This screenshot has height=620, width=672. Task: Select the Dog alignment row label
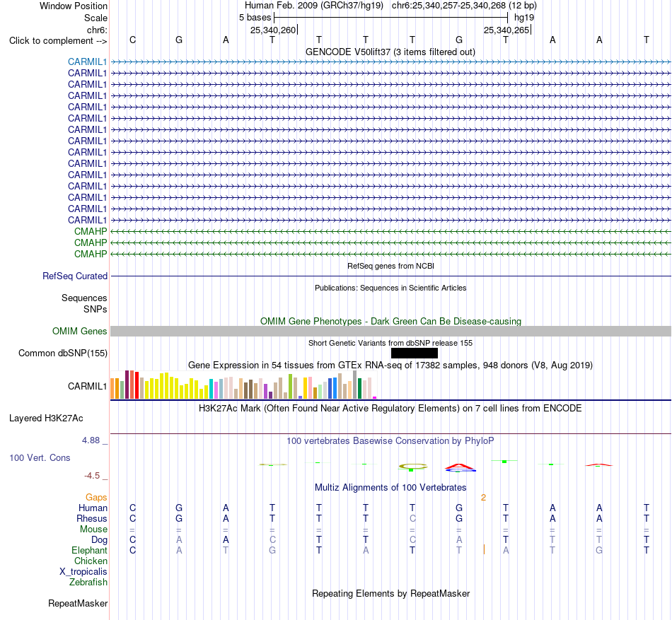tap(99, 539)
